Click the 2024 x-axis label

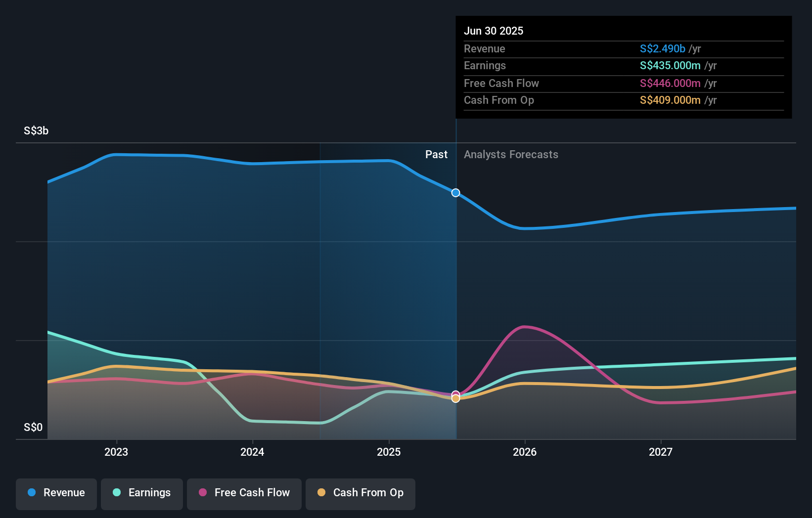coord(252,452)
